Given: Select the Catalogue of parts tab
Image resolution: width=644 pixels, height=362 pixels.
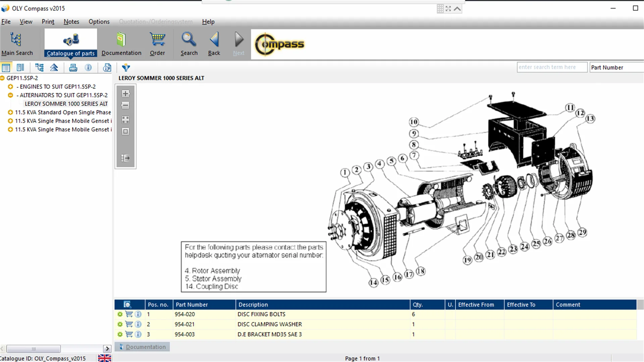Looking at the screenshot, I should click(x=70, y=44).
